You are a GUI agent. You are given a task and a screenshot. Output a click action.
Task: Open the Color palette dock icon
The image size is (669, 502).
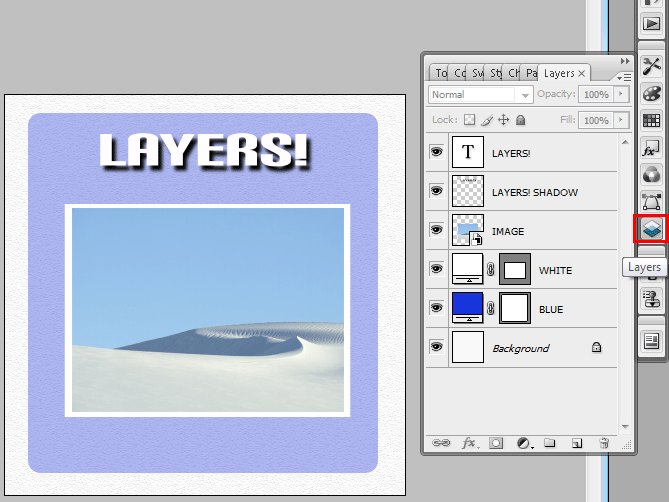(x=651, y=93)
